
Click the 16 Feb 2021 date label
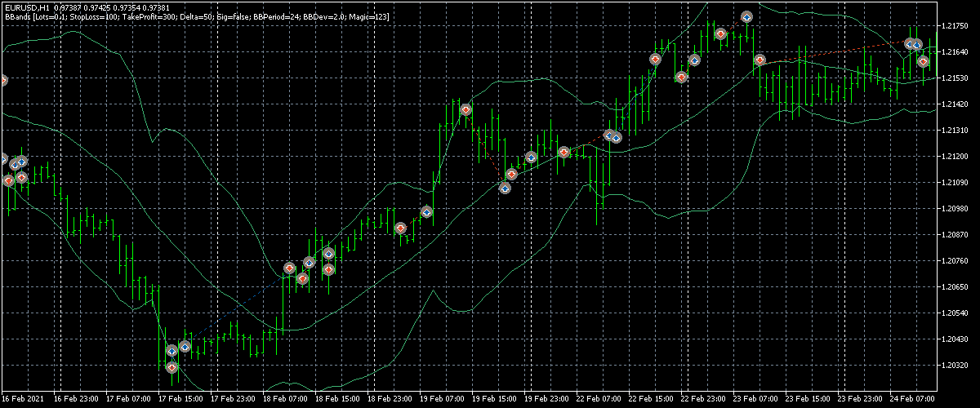click(x=21, y=401)
